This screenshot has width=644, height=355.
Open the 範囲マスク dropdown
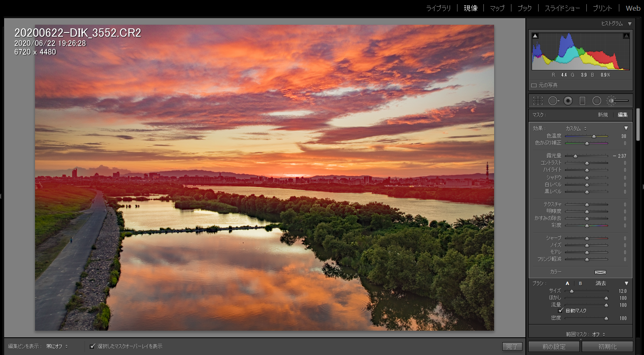point(599,334)
